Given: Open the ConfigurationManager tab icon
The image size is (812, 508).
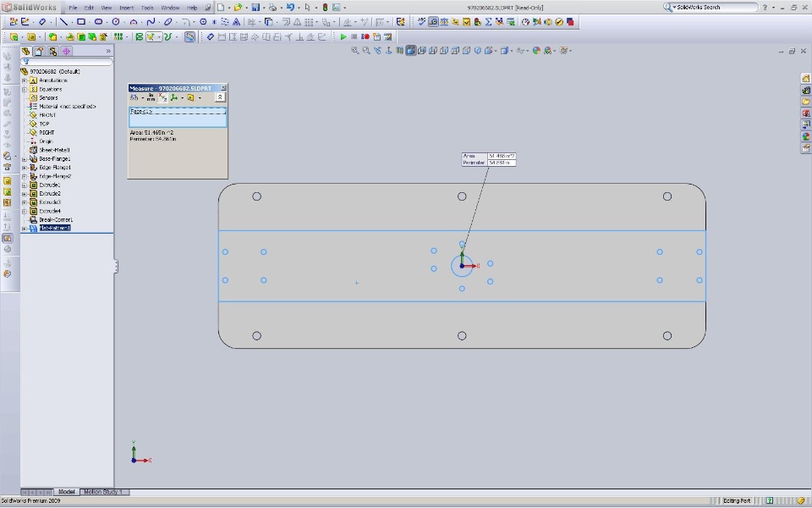Looking at the screenshot, I should pyautogui.click(x=52, y=51).
